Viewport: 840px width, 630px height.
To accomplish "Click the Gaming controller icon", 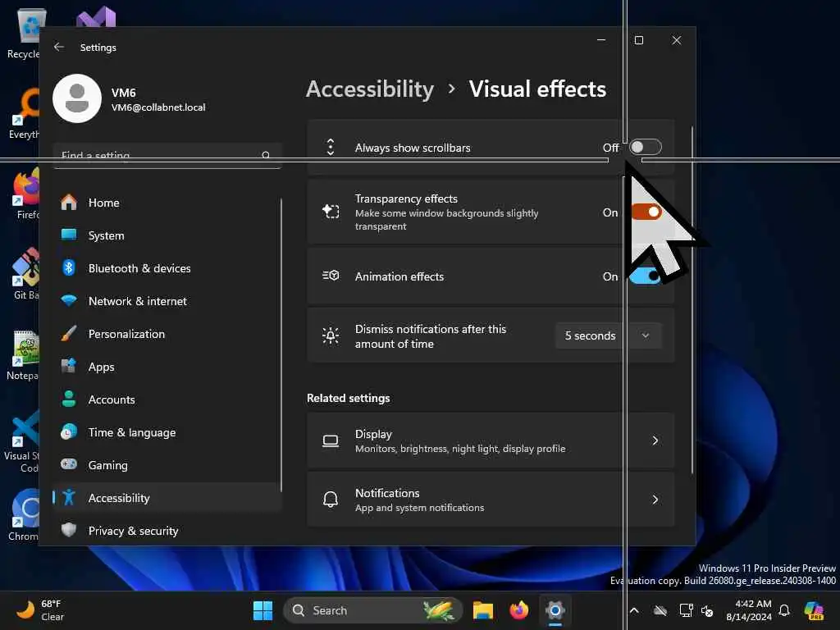I will (x=69, y=464).
